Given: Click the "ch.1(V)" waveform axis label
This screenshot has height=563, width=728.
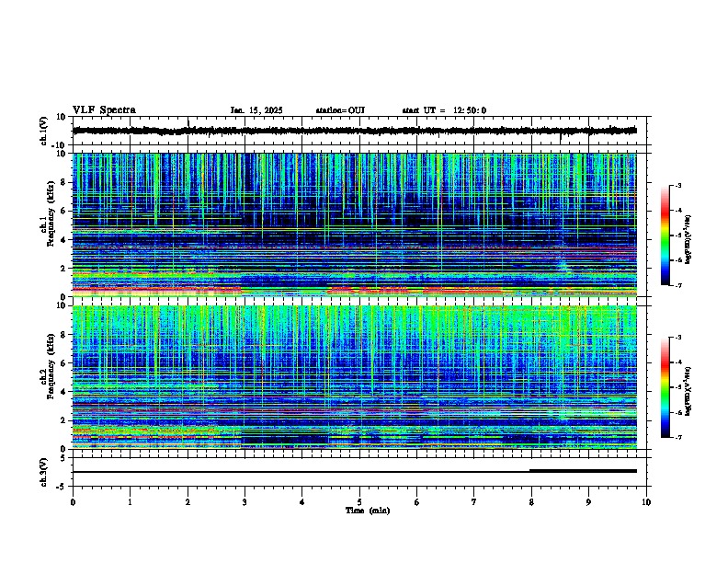Looking at the screenshot, I should [x=44, y=131].
